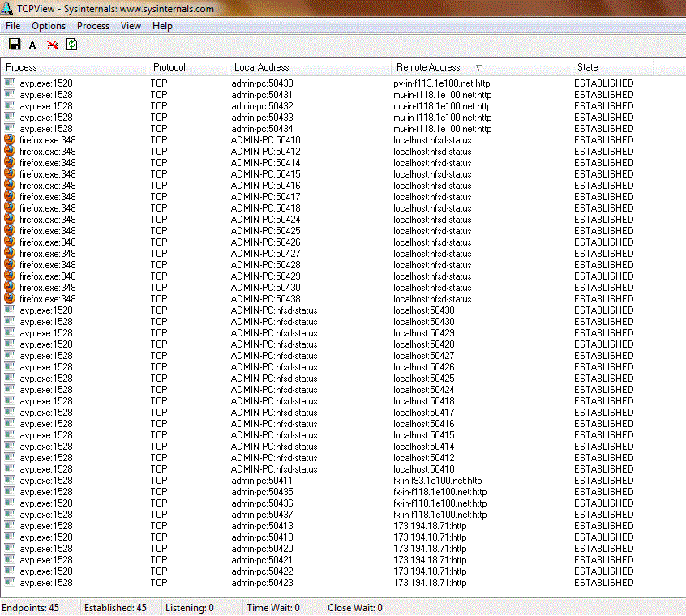
Task: Select the ADMIN-PC:50430 local address cell
Action: (266, 288)
